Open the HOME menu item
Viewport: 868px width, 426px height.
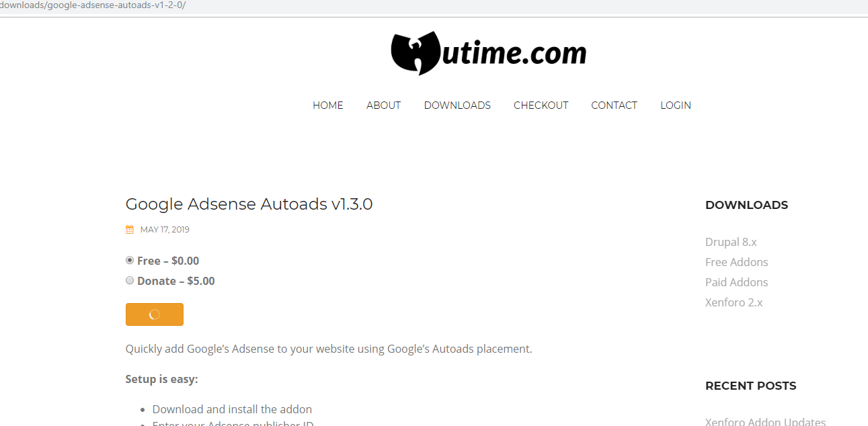click(x=328, y=105)
